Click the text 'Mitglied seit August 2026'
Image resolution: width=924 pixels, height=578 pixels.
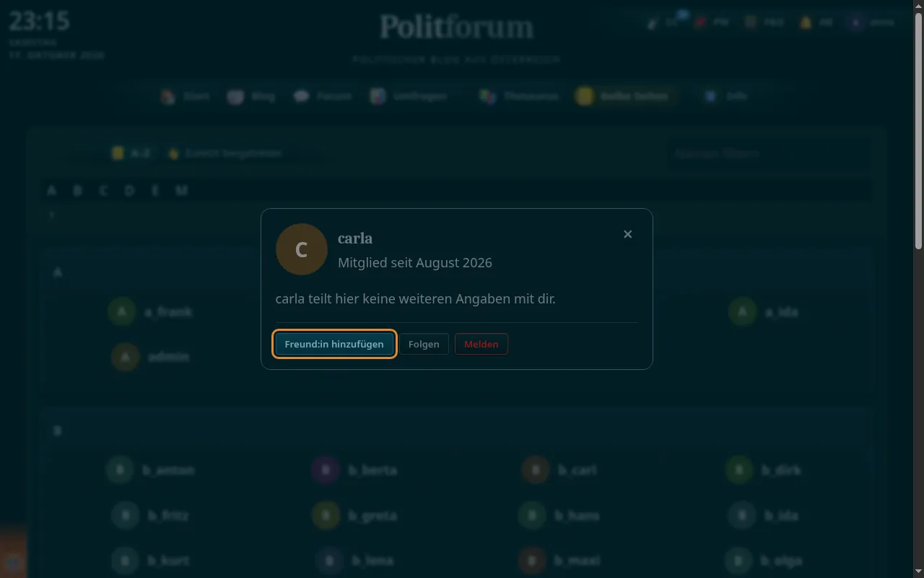click(415, 263)
